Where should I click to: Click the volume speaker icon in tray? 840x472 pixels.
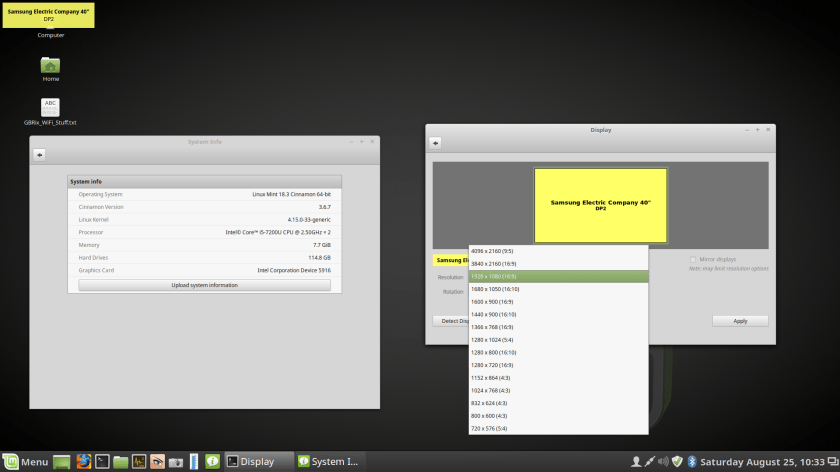pyautogui.click(x=663, y=462)
